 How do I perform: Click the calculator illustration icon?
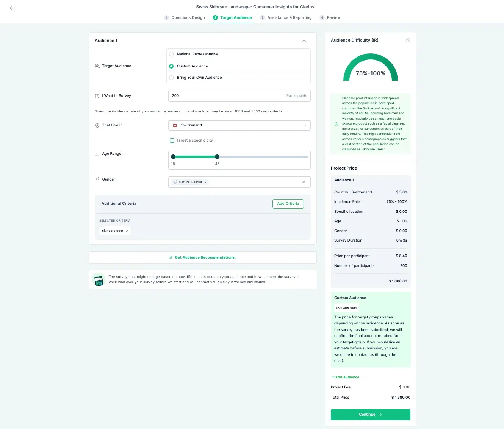tap(99, 280)
